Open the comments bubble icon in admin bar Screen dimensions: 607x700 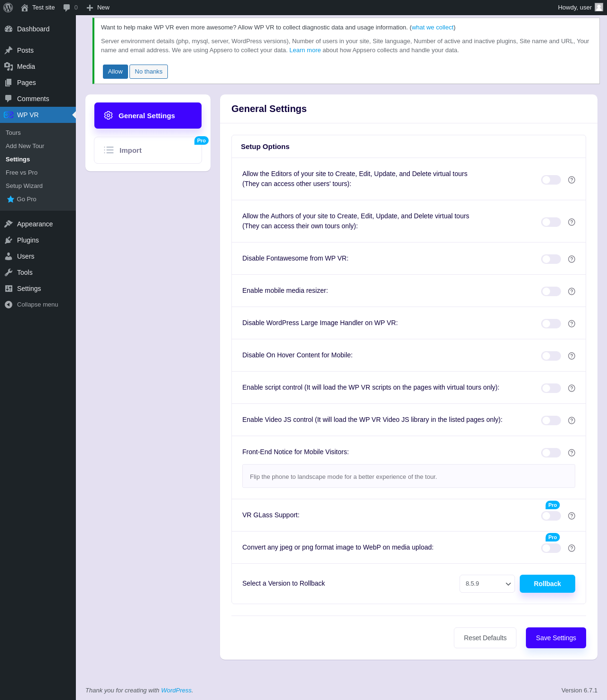point(67,8)
